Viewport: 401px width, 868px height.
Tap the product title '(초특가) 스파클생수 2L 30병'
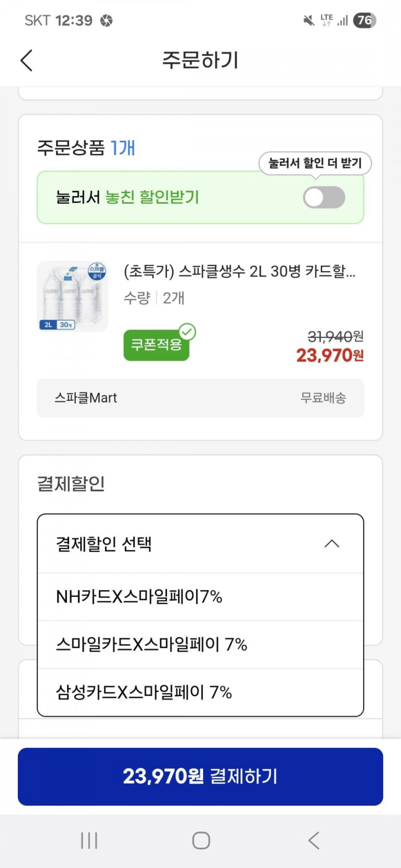pos(239,272)
